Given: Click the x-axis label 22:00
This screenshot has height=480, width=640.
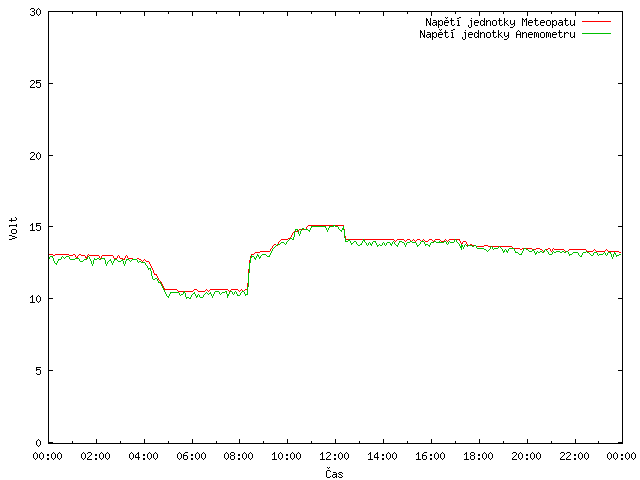Looking at the screenshot, I should point(574,456).
